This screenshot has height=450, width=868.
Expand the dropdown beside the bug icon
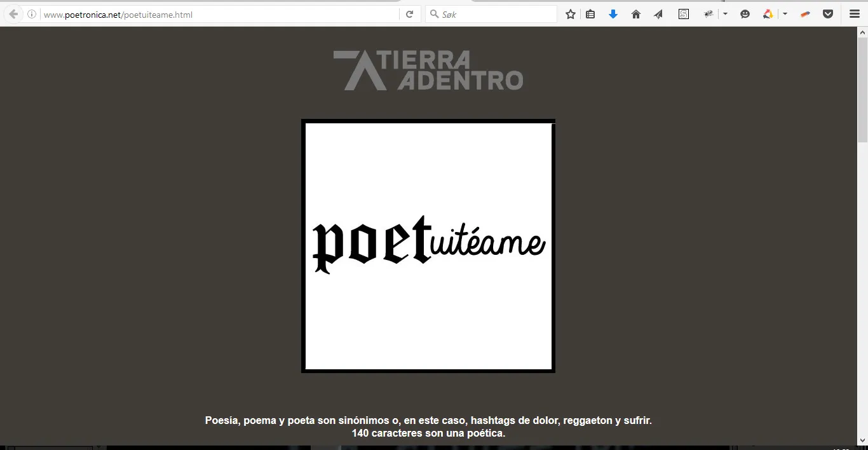[x=725, y=14]
